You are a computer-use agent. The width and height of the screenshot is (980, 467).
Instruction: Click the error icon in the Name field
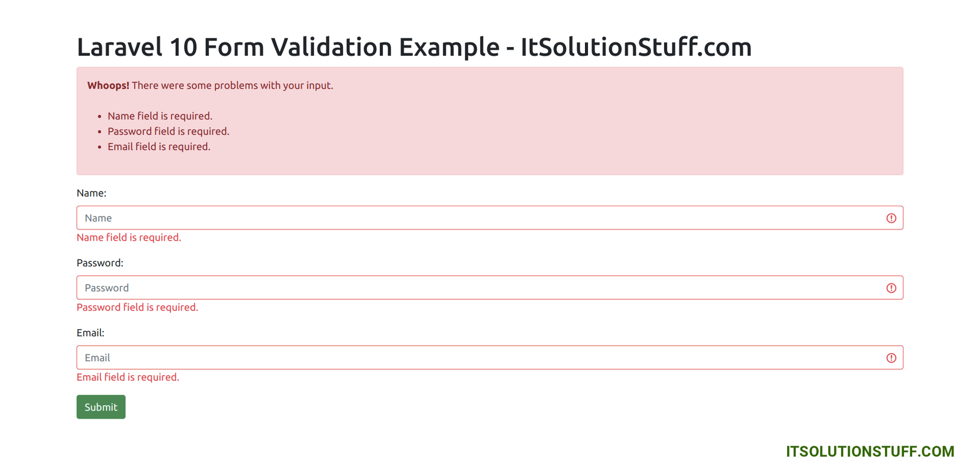pyautogui.click(x=891, y=219)
